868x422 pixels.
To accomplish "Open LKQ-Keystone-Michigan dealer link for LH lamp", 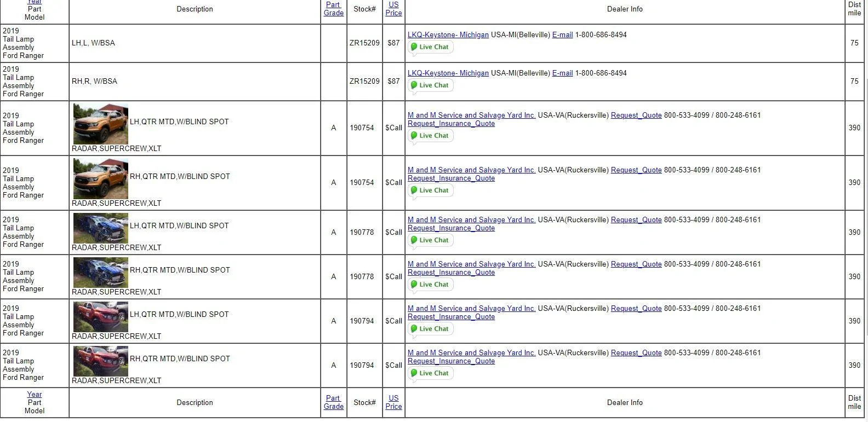I will click(x=448, y=35).
